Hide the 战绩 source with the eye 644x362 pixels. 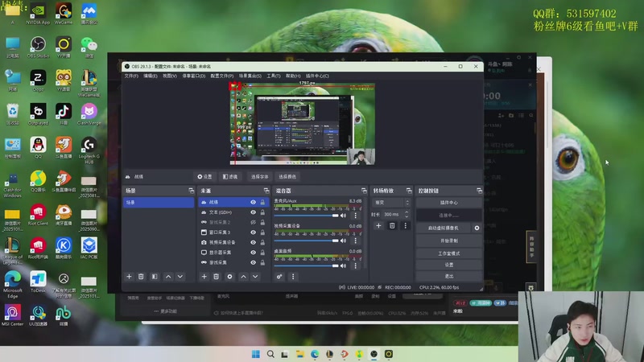pos(253,203)
